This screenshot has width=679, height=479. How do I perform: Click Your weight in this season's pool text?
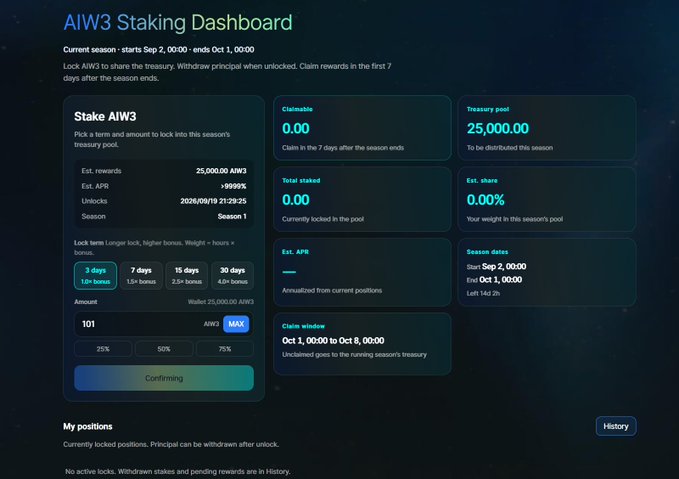[515, 219]
